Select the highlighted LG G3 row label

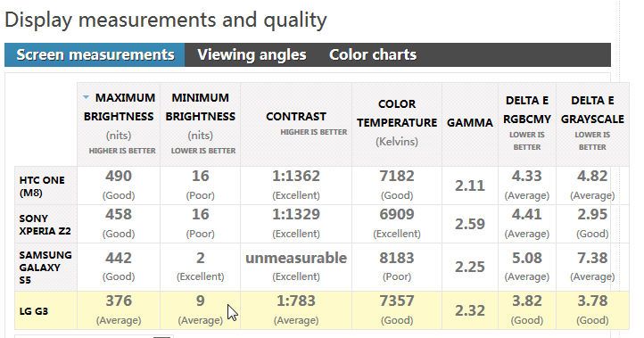pos(34,311)
